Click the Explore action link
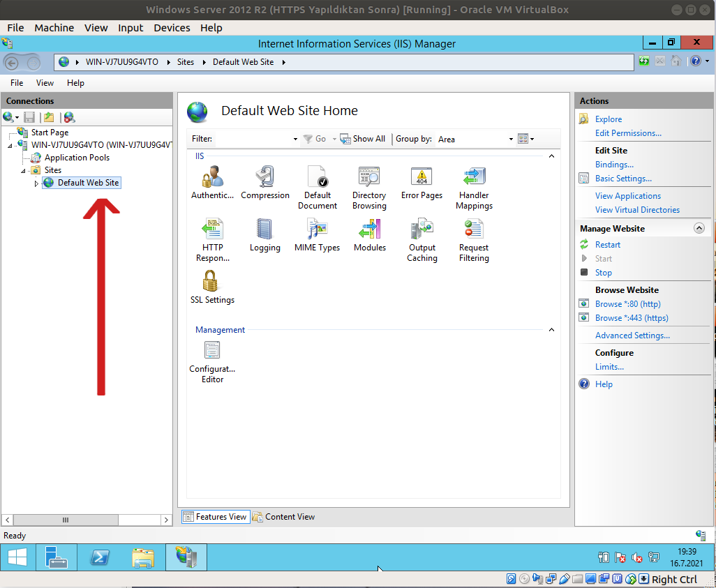 tap(609, 119)
